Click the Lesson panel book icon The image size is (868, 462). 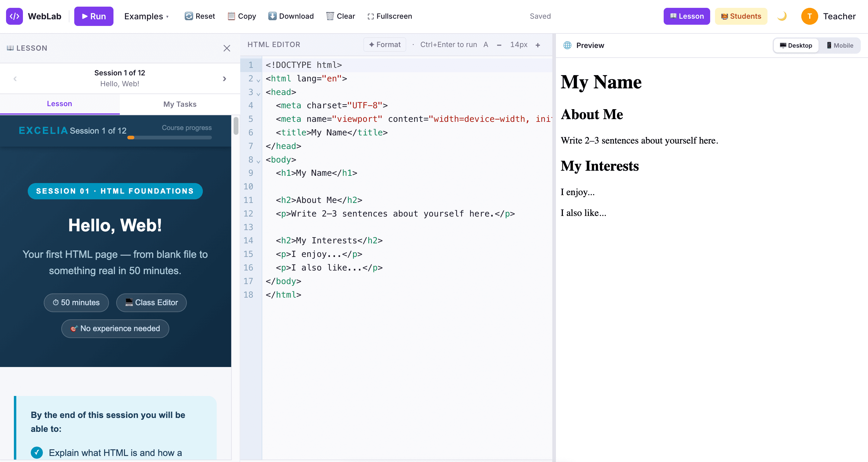[x=11, y=48]
